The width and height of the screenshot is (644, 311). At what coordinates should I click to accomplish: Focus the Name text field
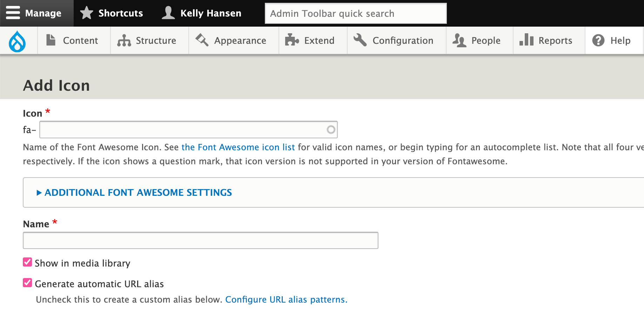pos(200,241)
